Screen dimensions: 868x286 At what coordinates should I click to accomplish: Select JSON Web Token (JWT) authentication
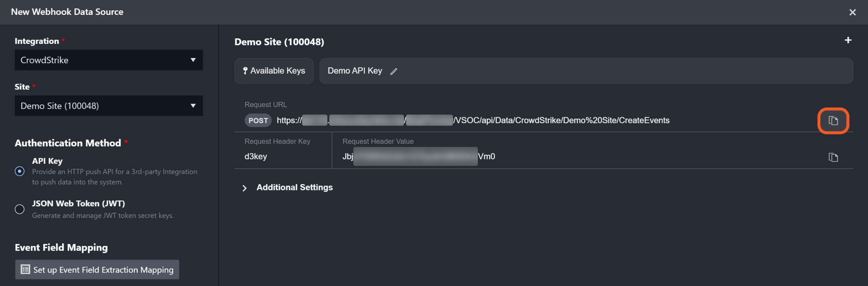20,209
